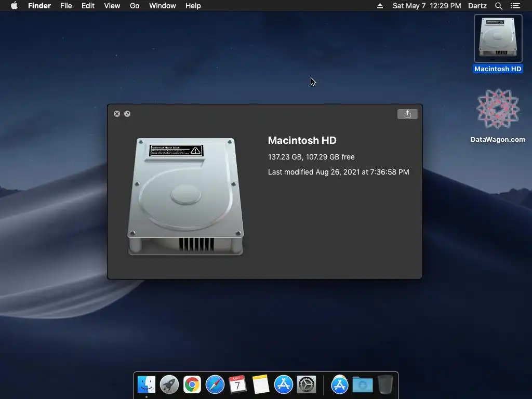Select the Macintosh HD desktop icon
The width and height of the screenshot is (532, 399).
(x=498, y=44)
